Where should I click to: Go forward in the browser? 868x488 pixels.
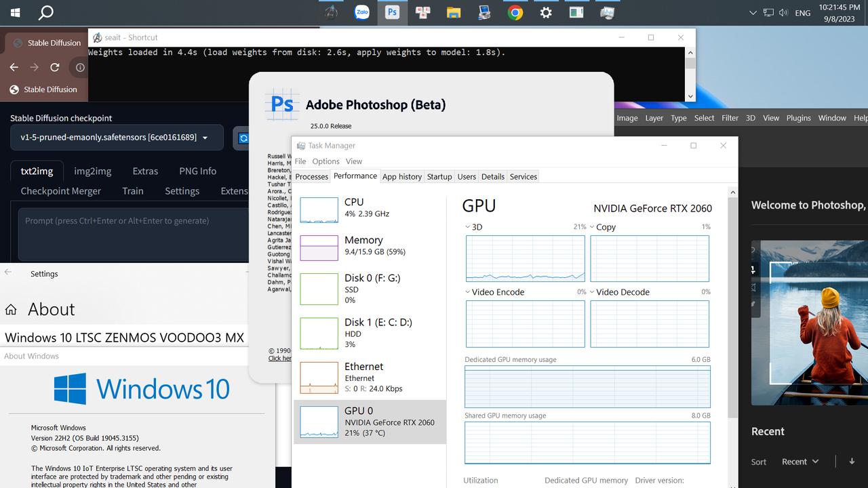(34, 67)
